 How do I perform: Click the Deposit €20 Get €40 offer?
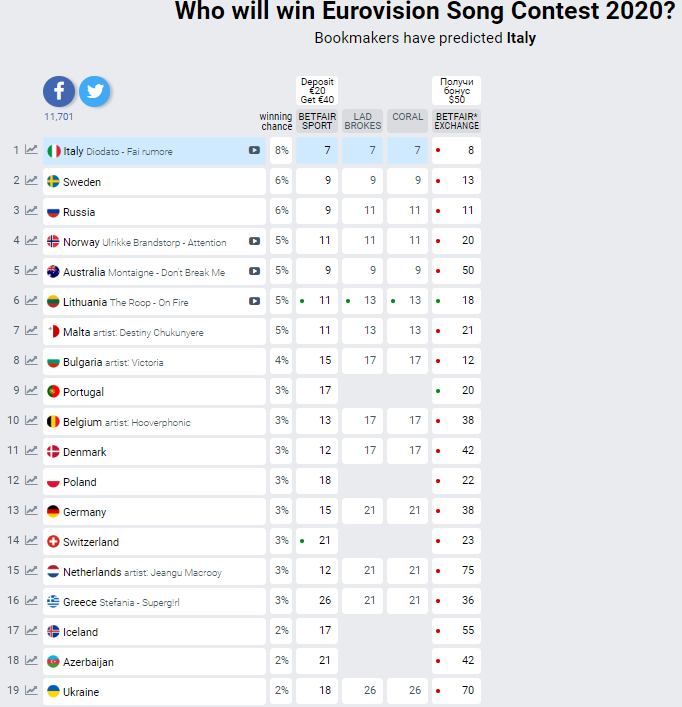pos(317,91)
